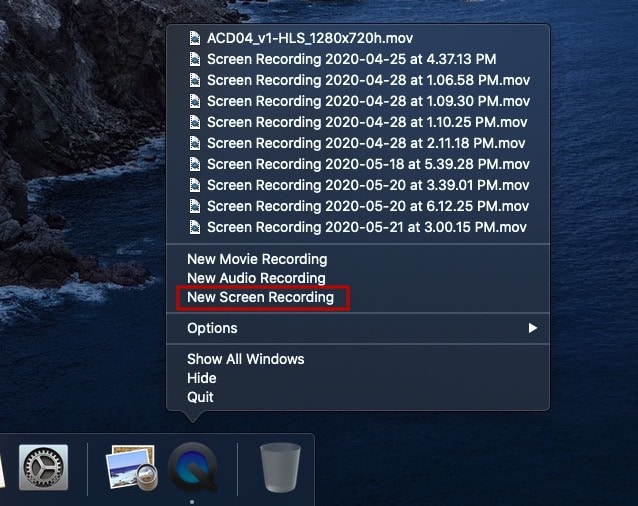Open System Preferences gear icon in Dock
Viewport: 638px width, 506px height.
click(44, 467)
